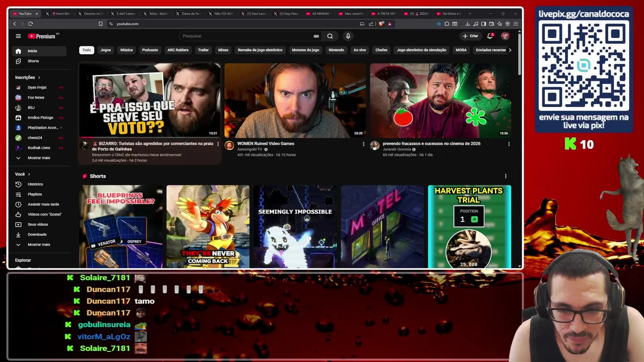Select the Ao vivo filter chip
644x362 pixels.
[x=360, y=50]
